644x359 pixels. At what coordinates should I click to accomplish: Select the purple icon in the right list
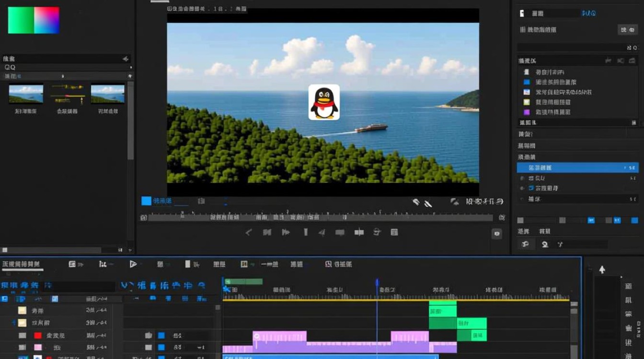527,112
